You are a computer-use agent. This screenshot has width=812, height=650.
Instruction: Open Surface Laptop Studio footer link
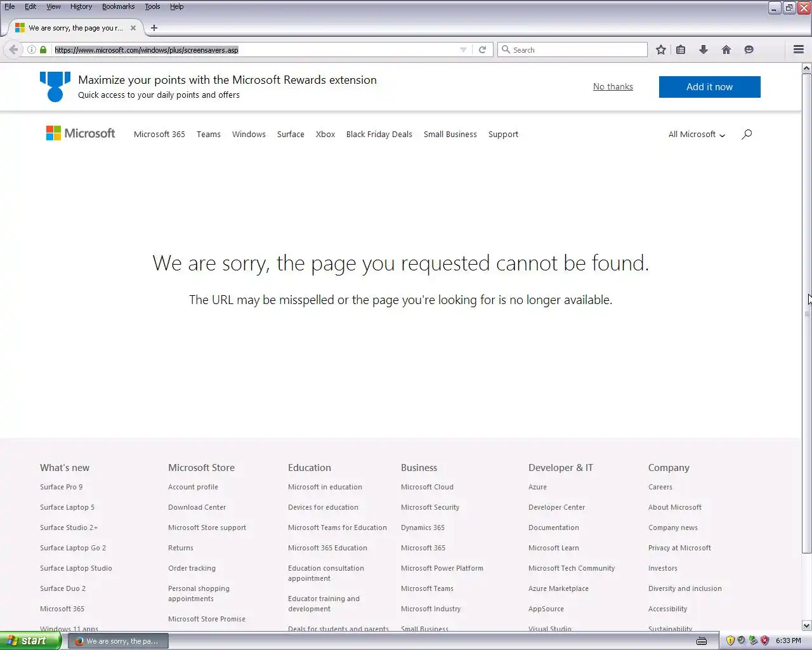(75, 568)
